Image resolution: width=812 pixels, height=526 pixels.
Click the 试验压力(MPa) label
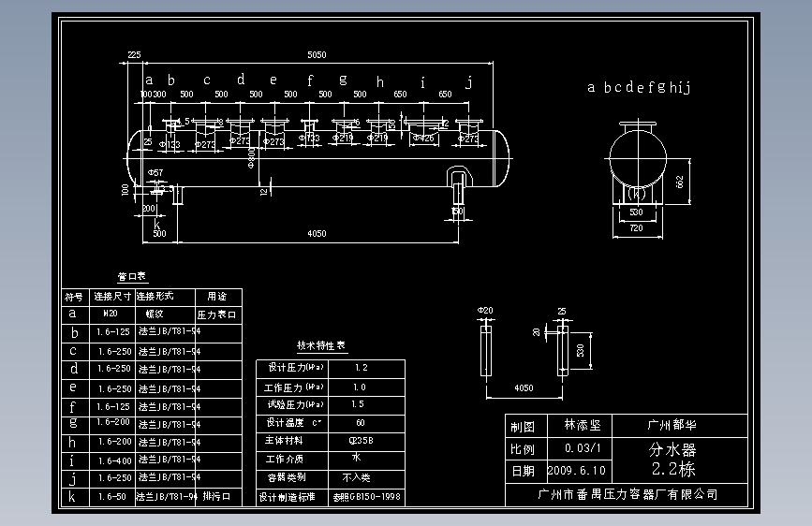[x=295, y=404]
